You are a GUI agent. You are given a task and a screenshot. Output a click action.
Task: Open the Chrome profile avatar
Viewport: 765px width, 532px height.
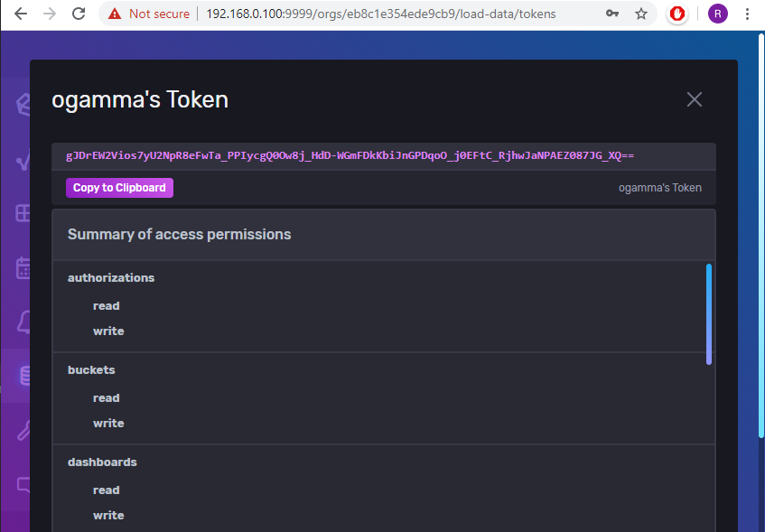[x=718, y=14]
